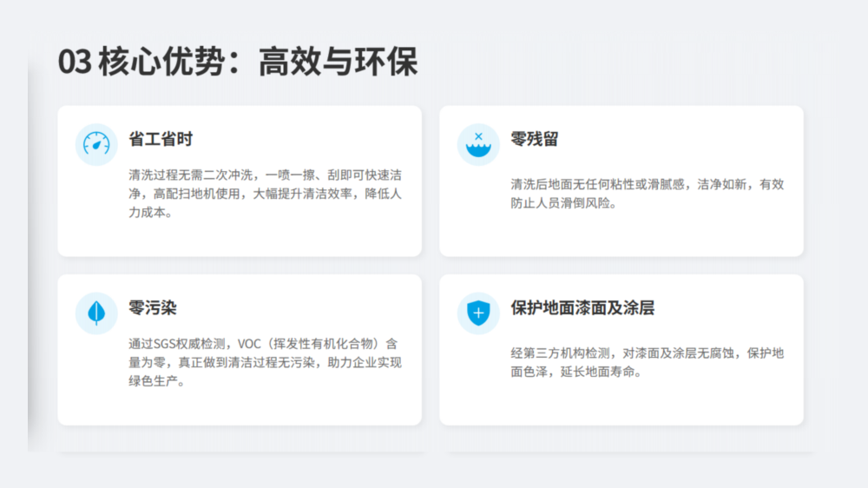Click the paragraph starting 通过SGS权威检测
The image size is (868, 488).
click(265, 362)
